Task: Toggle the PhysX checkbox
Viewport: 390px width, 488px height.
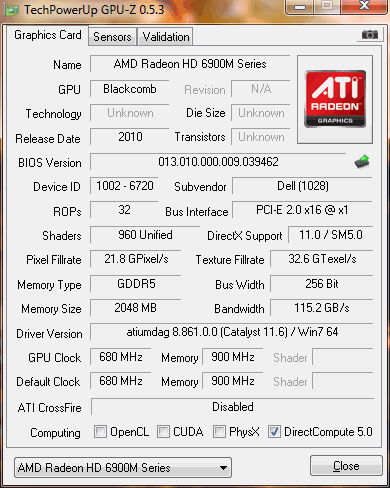Action: click(x=219, y=432)
